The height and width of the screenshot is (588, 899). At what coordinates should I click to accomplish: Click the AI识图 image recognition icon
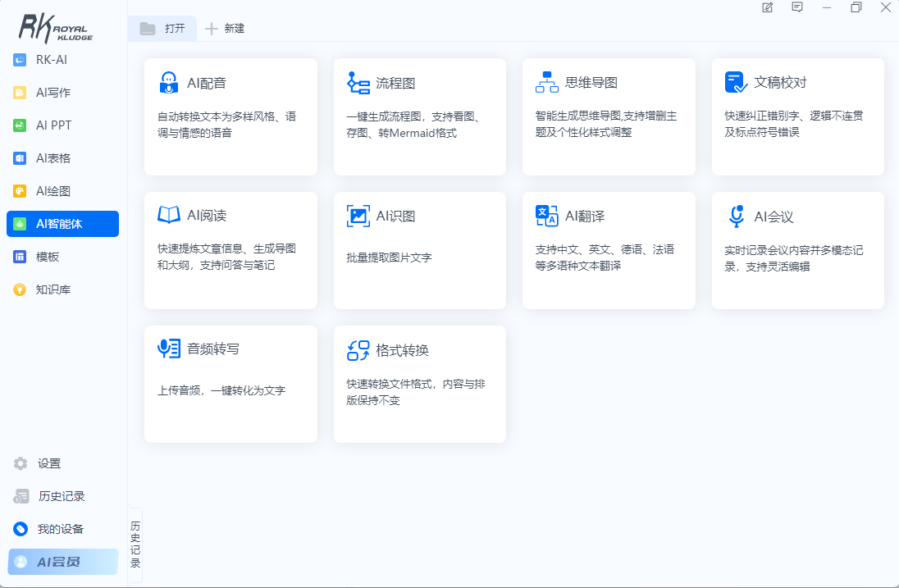[x=358, y=216]
